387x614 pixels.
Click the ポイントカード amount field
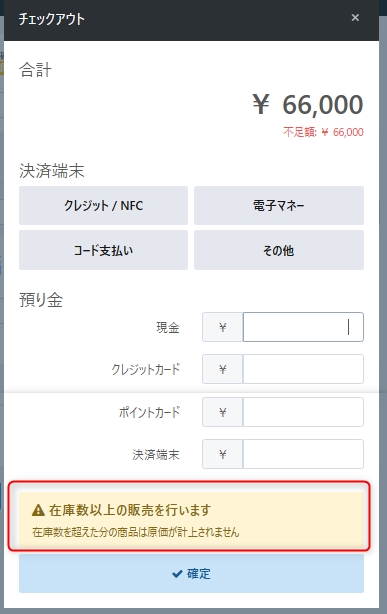(303, 412)
